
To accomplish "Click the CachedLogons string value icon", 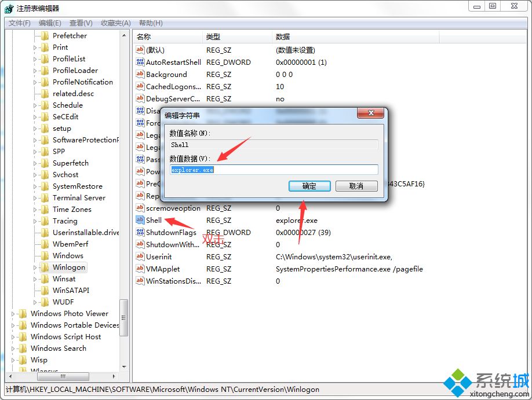I will click(140, 86).
